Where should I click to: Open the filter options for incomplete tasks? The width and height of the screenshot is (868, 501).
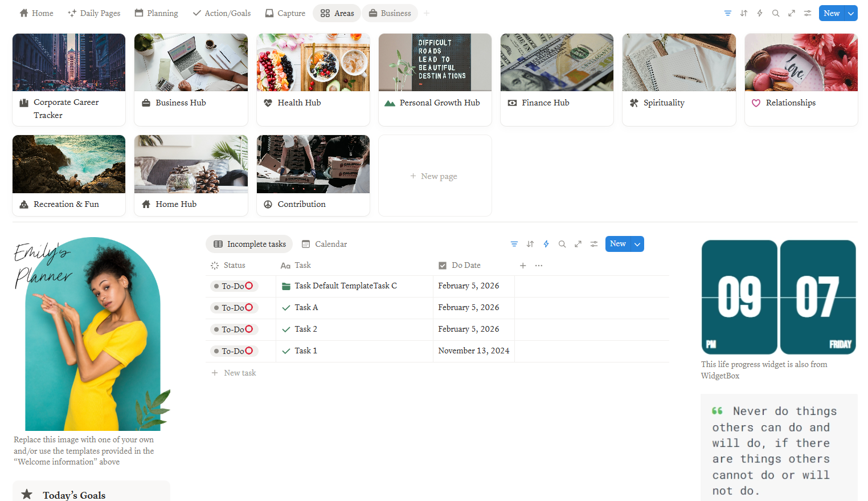click(x=514, y=243)
